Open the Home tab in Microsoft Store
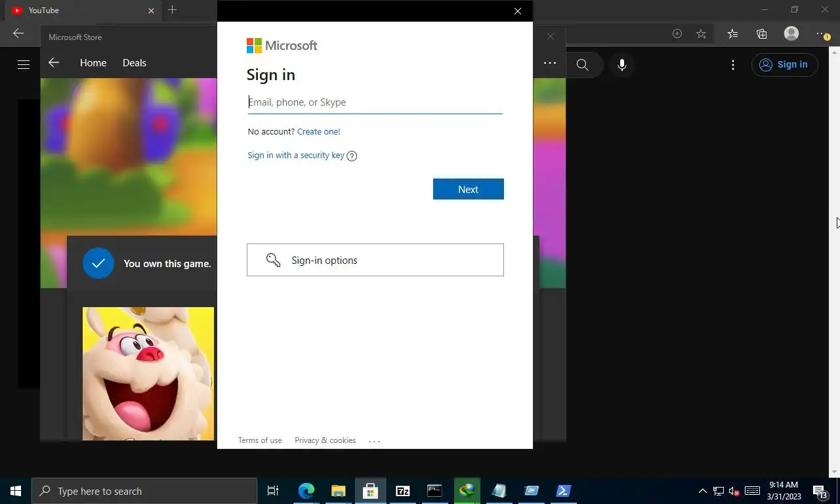Screen dimensions: 840x504 click(x=93, y=63)
